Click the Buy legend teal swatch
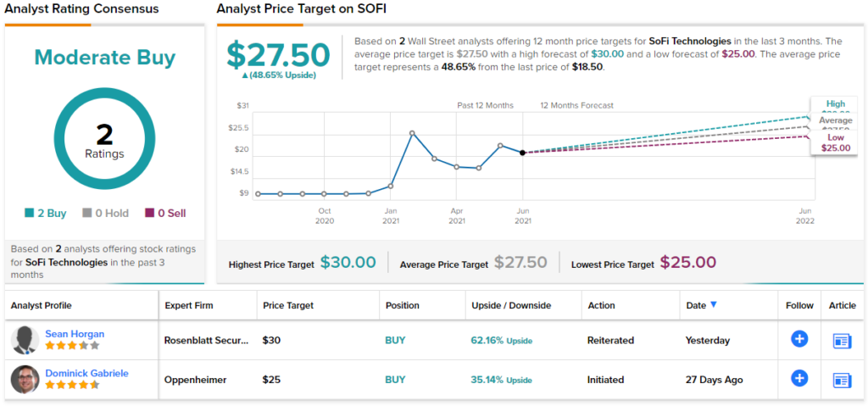 coord(30,214)
